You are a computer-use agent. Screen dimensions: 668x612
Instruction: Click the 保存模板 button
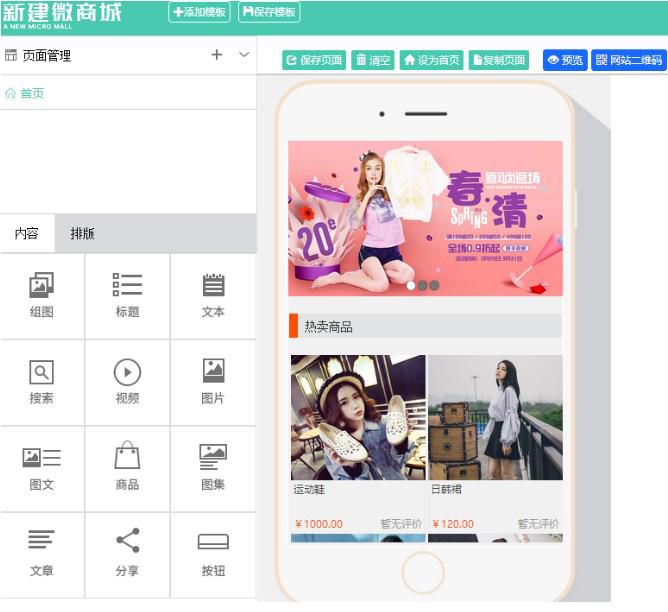[269, 12]
